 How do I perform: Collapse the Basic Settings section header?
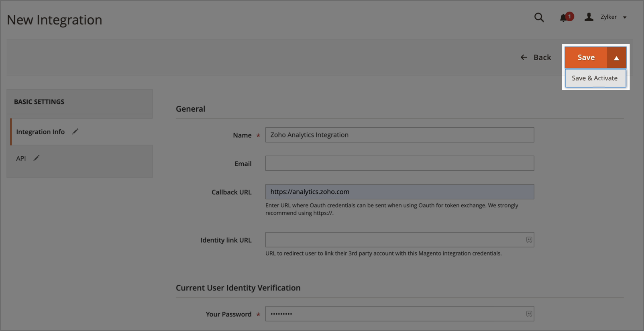click(79, 102)
